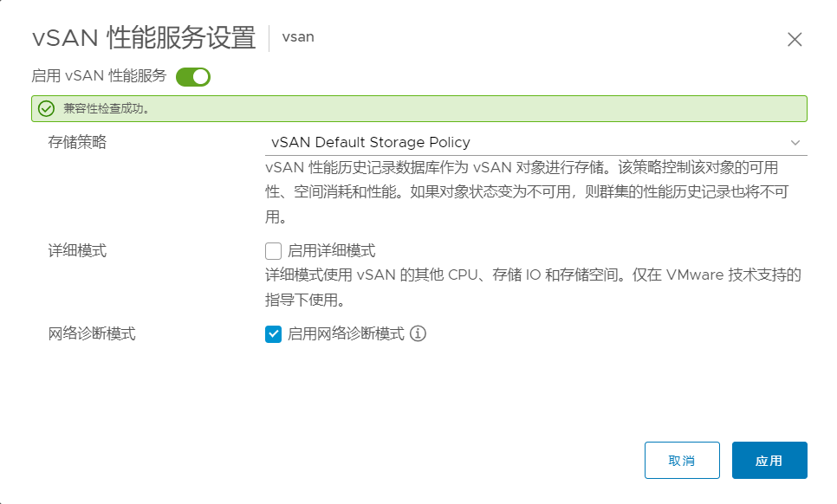Click the vsan cluster name in title
The width and height of the screenshot is (837, 504).
[298, 37]
